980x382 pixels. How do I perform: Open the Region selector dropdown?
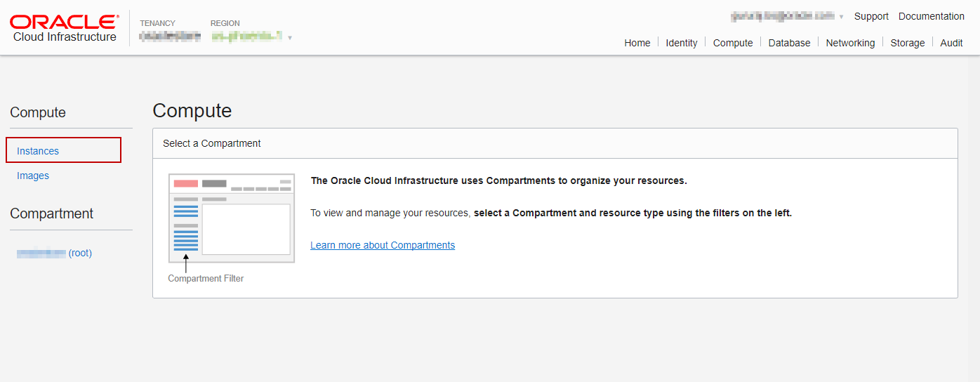pos(251,37)
